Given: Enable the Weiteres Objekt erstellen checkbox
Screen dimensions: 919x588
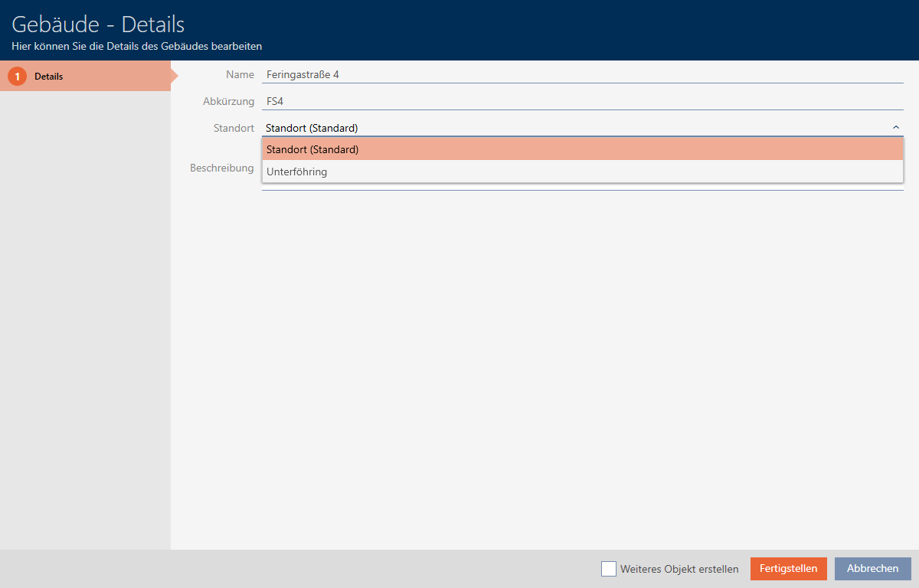Looking at the screenshot, I should 609,569.
